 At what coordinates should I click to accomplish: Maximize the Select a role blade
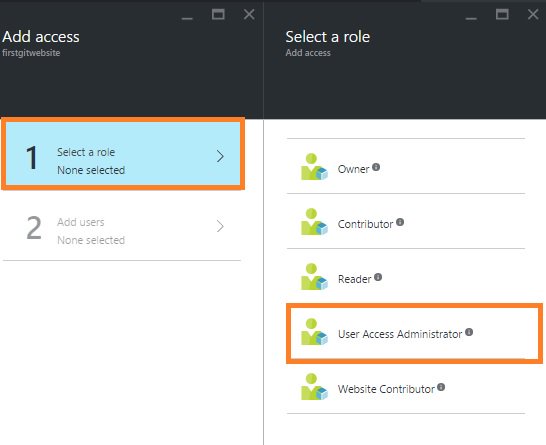pos(502,14)
